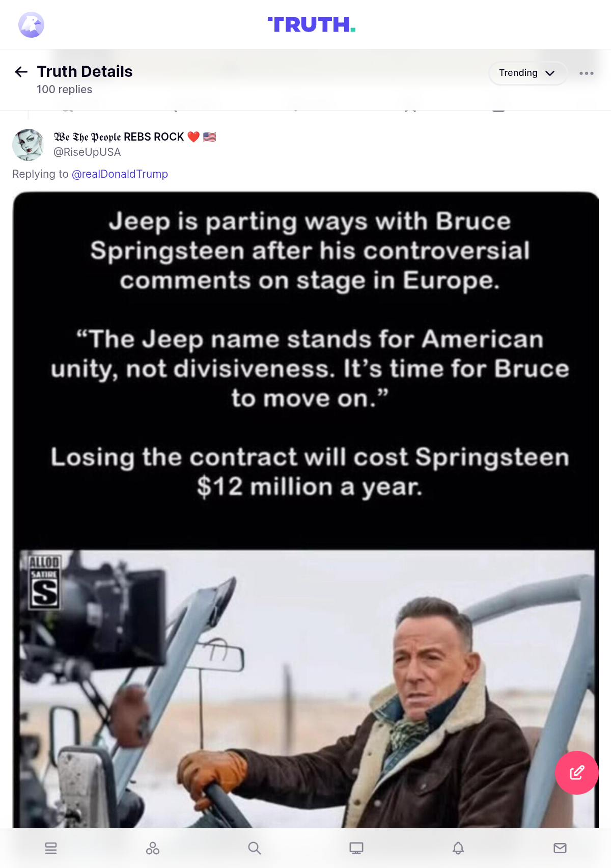Expand the Trending sort dropdown
The width and height of the screenshot is (611, 868).
click(x=527, y=73)
